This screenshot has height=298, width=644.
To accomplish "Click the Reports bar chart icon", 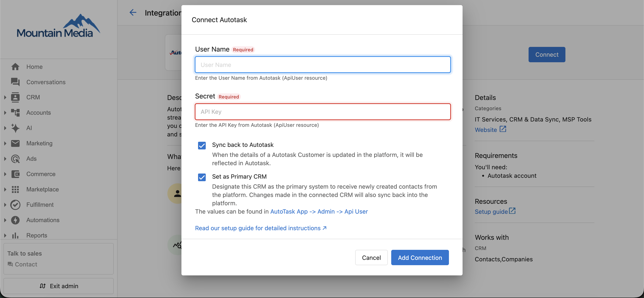I will pyautogui.click(x=15, y=236).
